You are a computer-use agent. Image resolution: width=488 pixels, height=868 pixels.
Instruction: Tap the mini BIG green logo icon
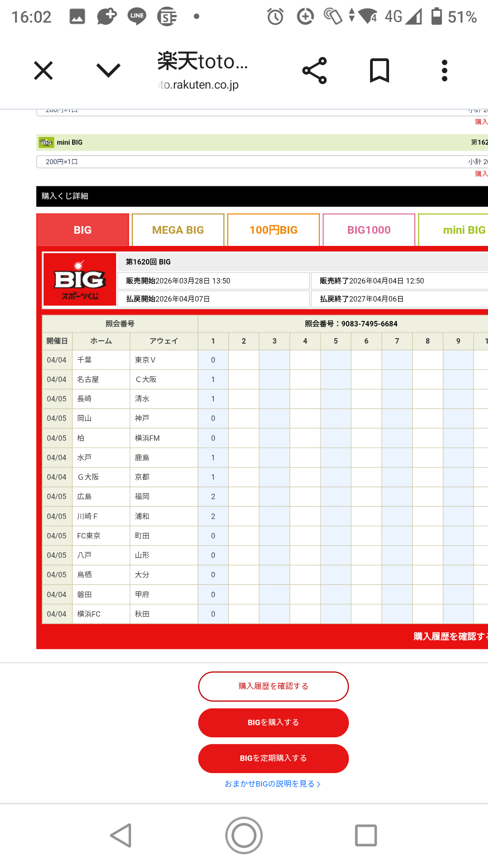coord(46,142)
